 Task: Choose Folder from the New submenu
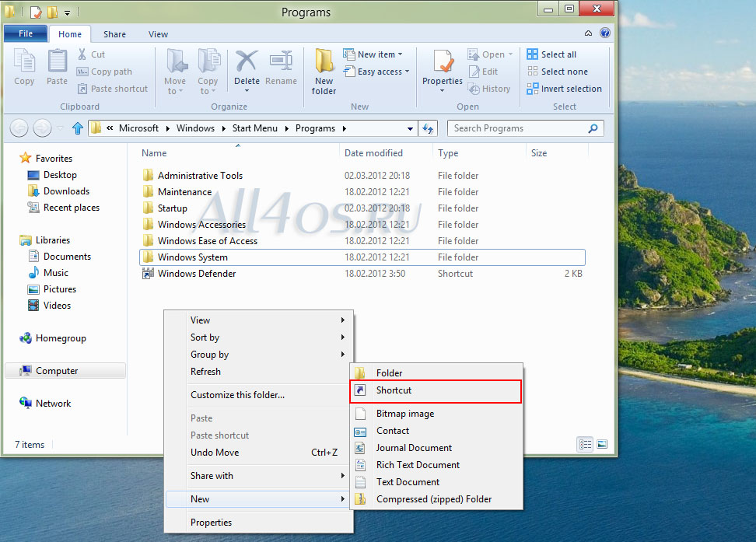click(436, 372)
